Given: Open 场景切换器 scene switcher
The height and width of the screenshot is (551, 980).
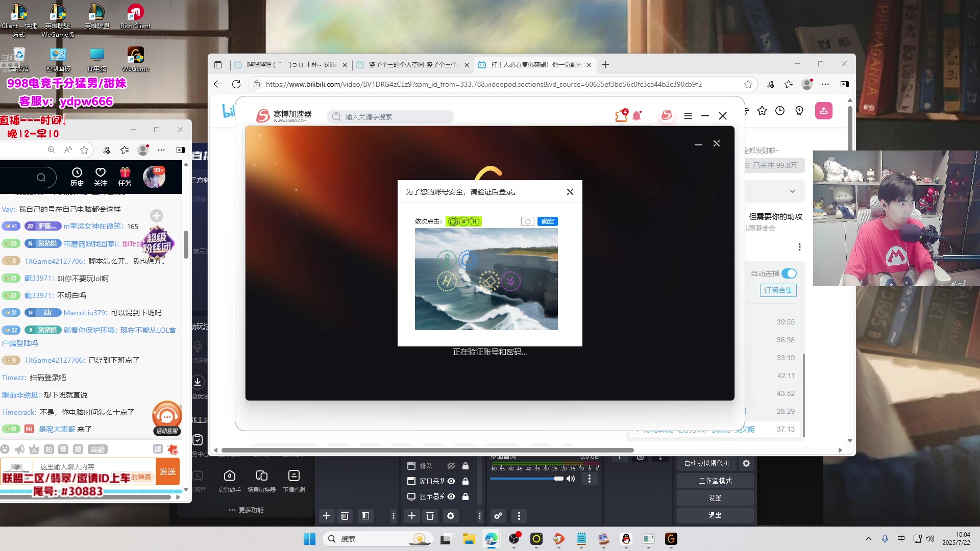Looking at the screenshot, I should click(x=262, y=481).
